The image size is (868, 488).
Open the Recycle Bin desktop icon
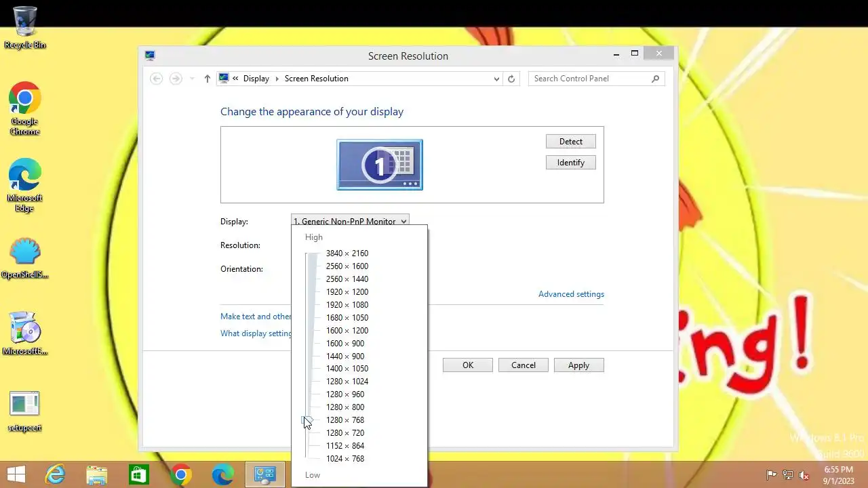point(25,27)
